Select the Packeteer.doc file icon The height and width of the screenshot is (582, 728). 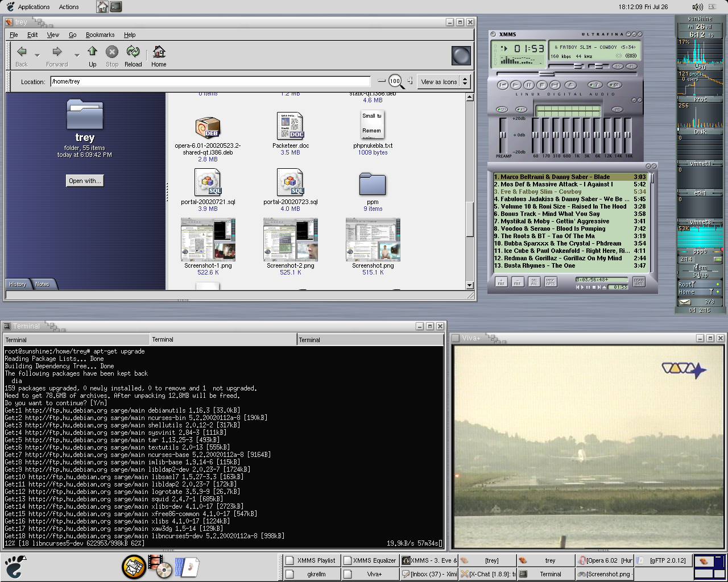[x=290, y=126]
